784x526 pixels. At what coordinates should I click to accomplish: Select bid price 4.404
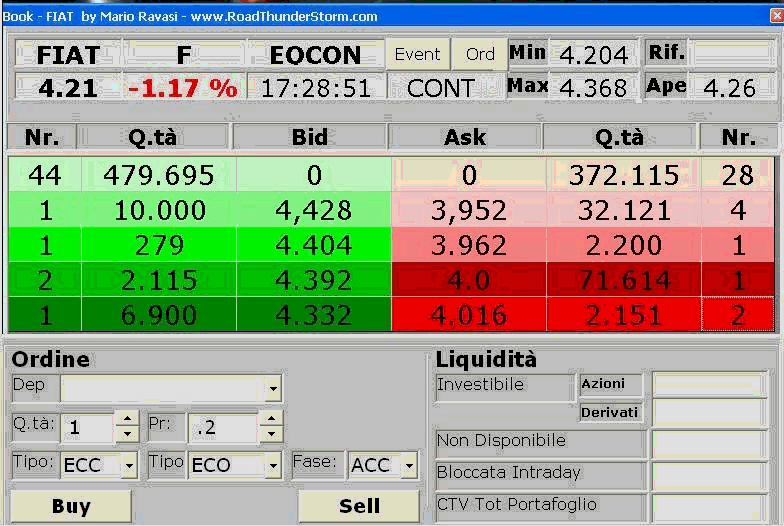click(x=314, y=245)
